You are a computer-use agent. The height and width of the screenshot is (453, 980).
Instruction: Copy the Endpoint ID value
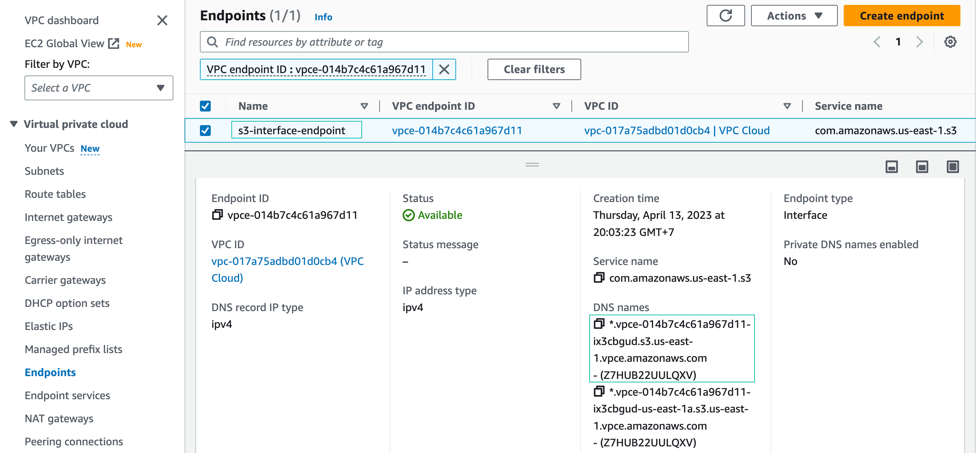coord(217,215)
